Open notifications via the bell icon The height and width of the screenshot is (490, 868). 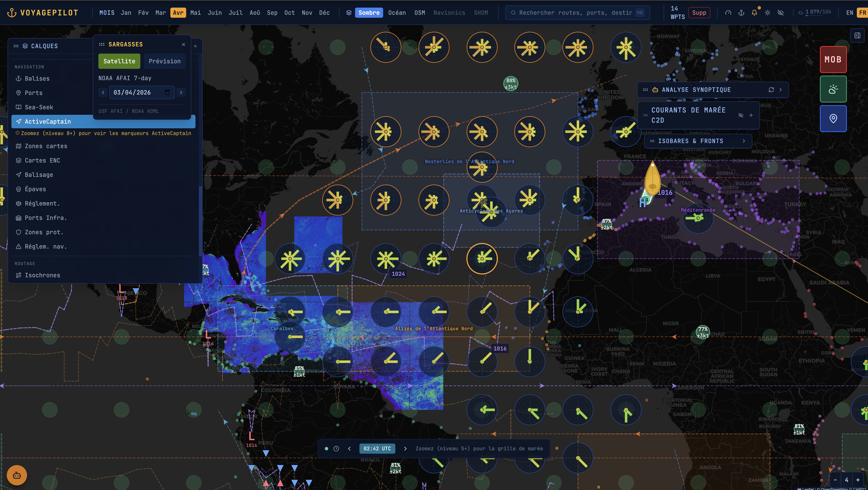coord(754,12)
